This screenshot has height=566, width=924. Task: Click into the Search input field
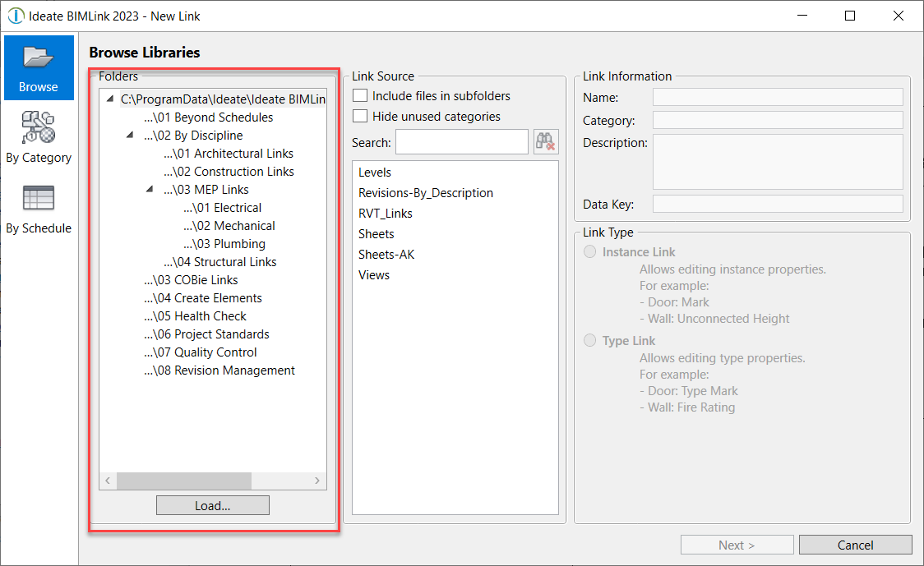(x=462, y=142)
